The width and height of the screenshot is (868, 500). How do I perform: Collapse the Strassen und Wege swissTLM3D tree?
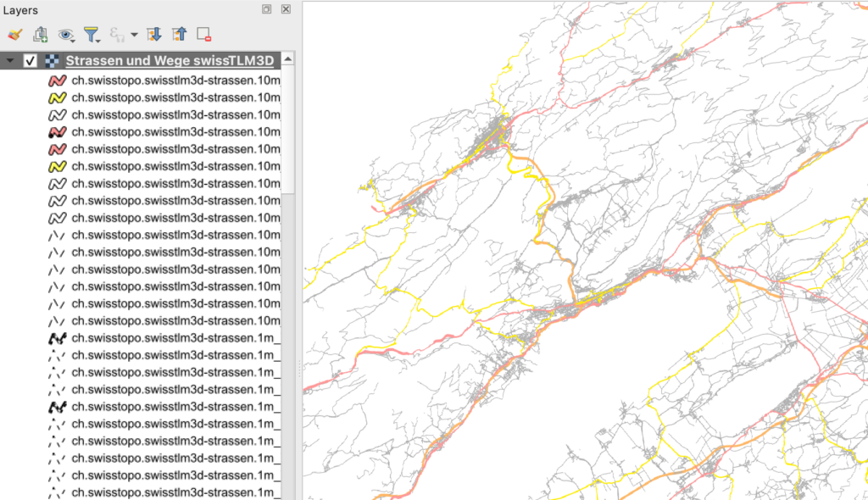[10, 61]
